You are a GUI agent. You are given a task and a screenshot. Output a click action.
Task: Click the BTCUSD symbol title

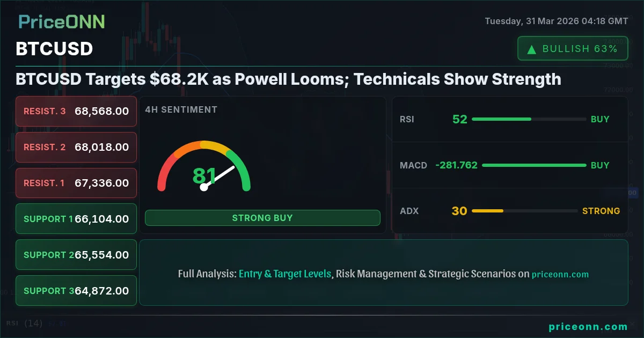click(54, 49)
